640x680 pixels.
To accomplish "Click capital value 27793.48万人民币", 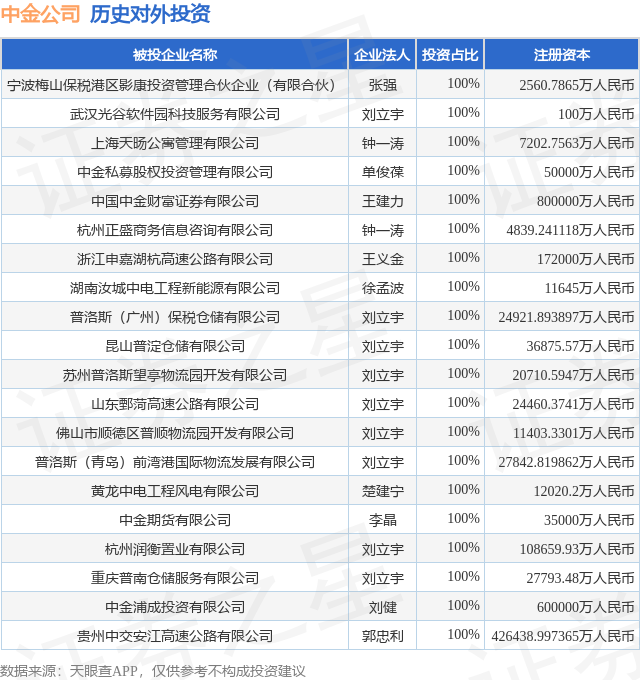I will [x=580, y=578].
